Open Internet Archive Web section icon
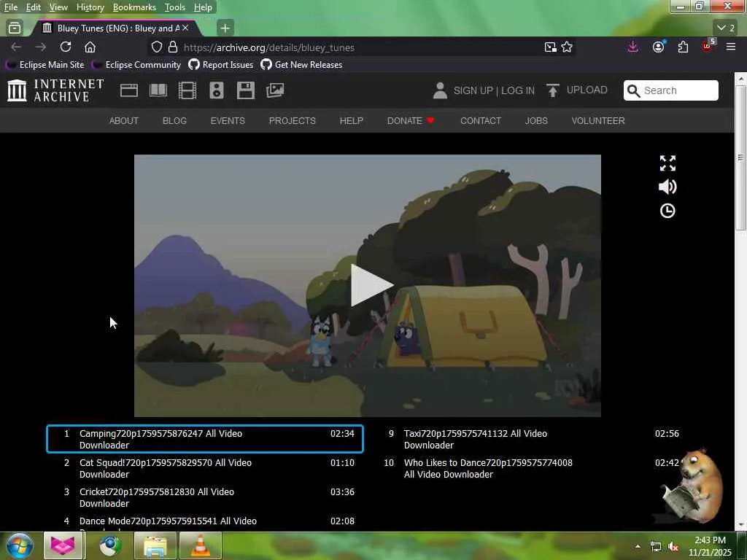The height and width of the screenshot is (560, 747). pos(128,90)
